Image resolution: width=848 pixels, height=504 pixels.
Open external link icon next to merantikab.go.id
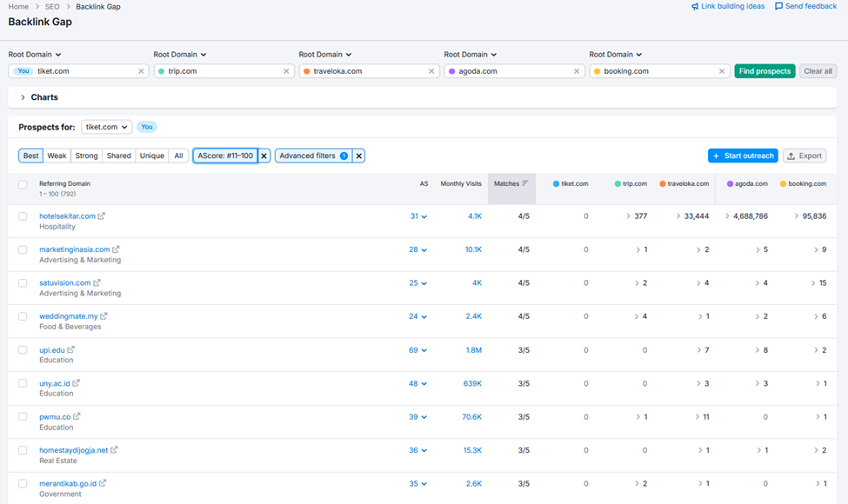[x=103, y=483]
